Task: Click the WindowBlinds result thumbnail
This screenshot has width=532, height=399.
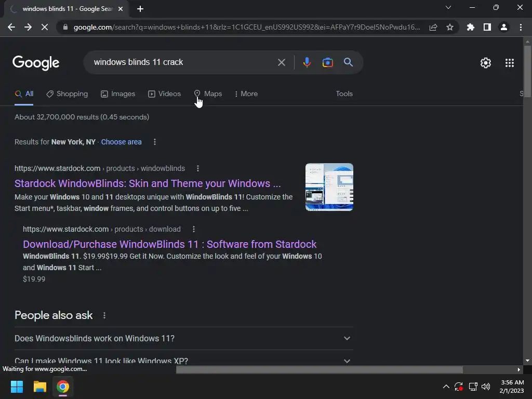Action: (x=329, y=187)
